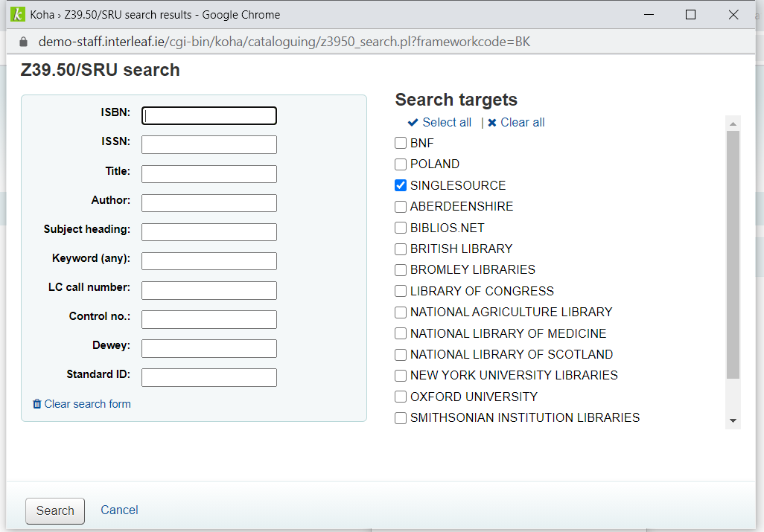The height and width of the screenshot is (532, 764).
Task: Tick the BIBLIOS.NET checkbox
Action: click(401, 228)
